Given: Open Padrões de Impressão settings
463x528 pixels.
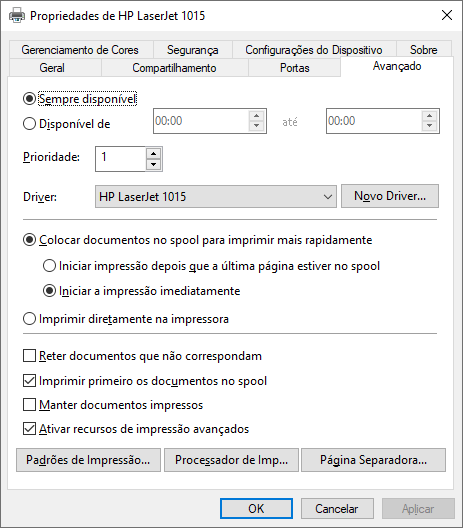Looking at the screenshot, I should point(88,460).
